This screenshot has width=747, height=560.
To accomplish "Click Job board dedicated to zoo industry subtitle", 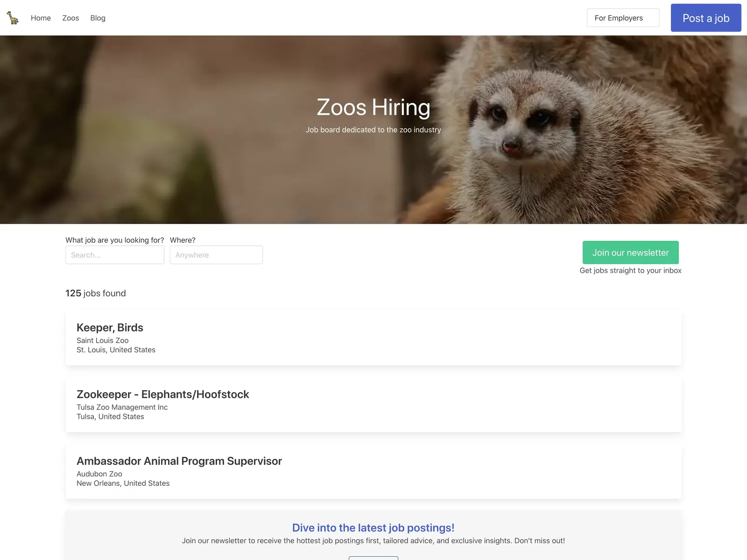I will pos(373,130).
